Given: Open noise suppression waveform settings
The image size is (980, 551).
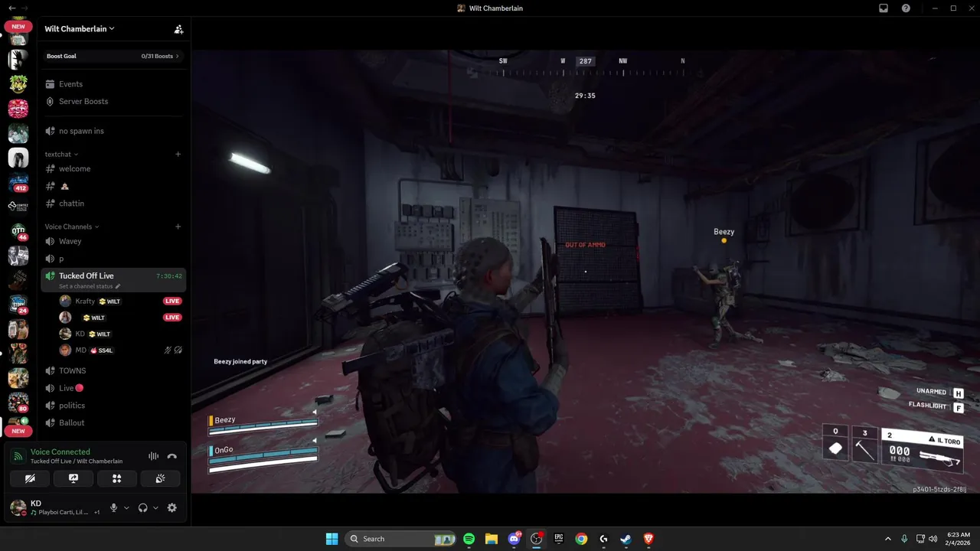Looking at the screenshot, I should (153, 456).
